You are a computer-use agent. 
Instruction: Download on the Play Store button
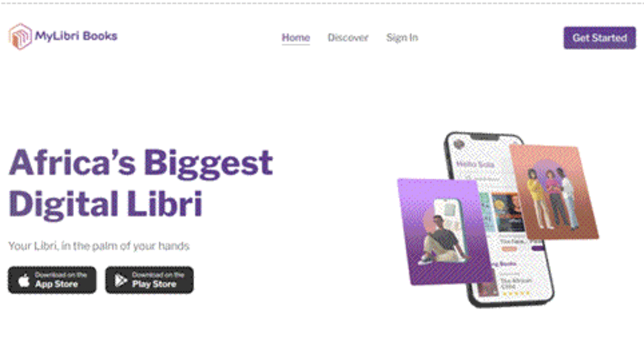point(149,280)
